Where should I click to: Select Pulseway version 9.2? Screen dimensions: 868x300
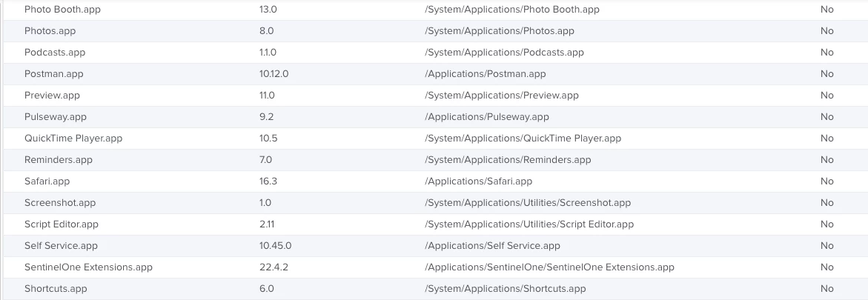pos(266,117)
